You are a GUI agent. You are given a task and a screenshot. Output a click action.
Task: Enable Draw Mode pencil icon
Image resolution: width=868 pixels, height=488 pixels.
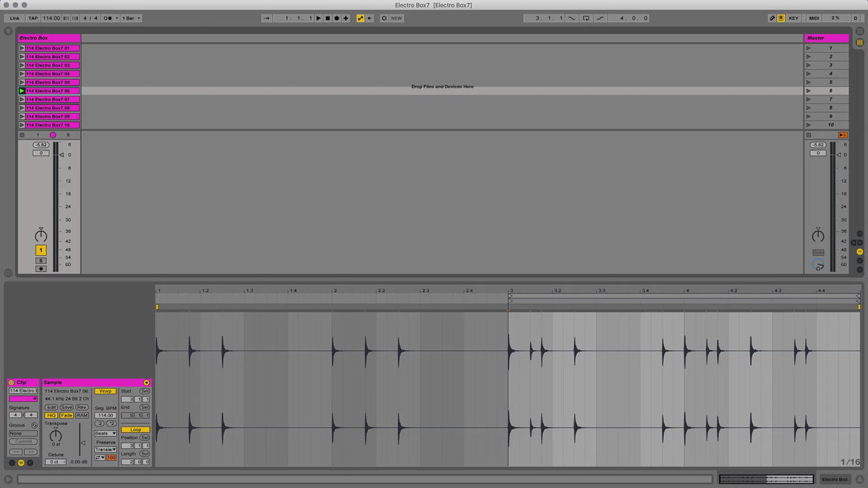coord(772,18)
